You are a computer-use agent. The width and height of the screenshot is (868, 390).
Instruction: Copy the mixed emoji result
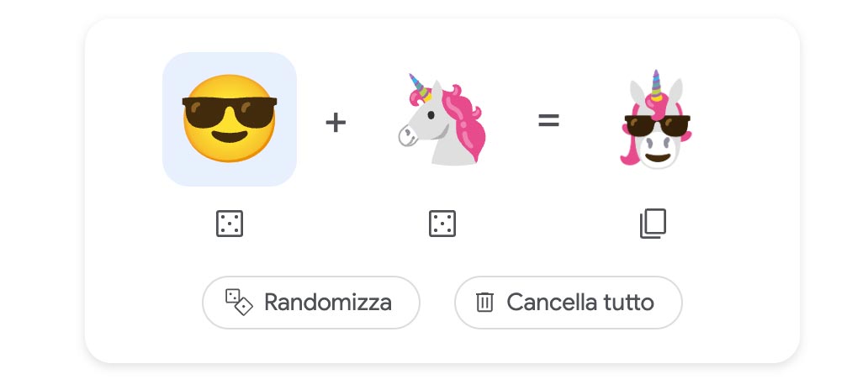click(654, 224)
